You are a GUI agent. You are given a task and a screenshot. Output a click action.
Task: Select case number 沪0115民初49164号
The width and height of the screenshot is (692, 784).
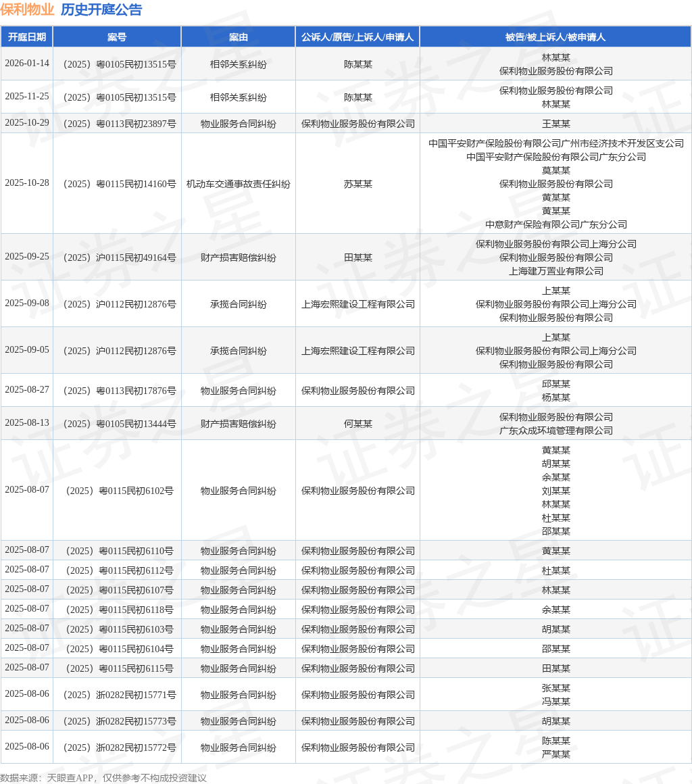tap(119, 258)
